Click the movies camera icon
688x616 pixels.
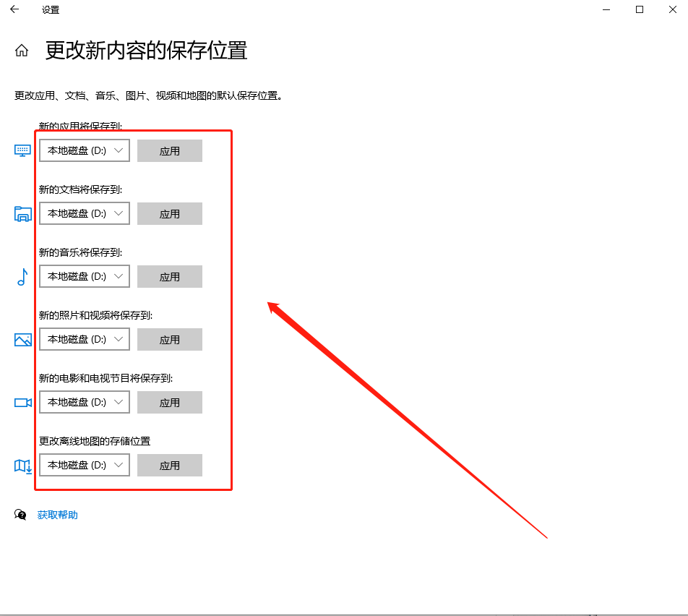point(22,402)
